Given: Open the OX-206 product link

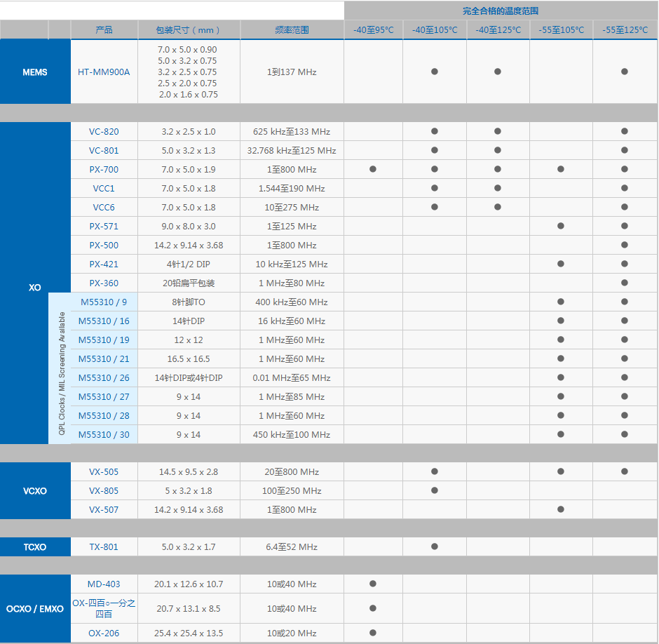Looking at the screenshot, I should click(x=104, y=633).
